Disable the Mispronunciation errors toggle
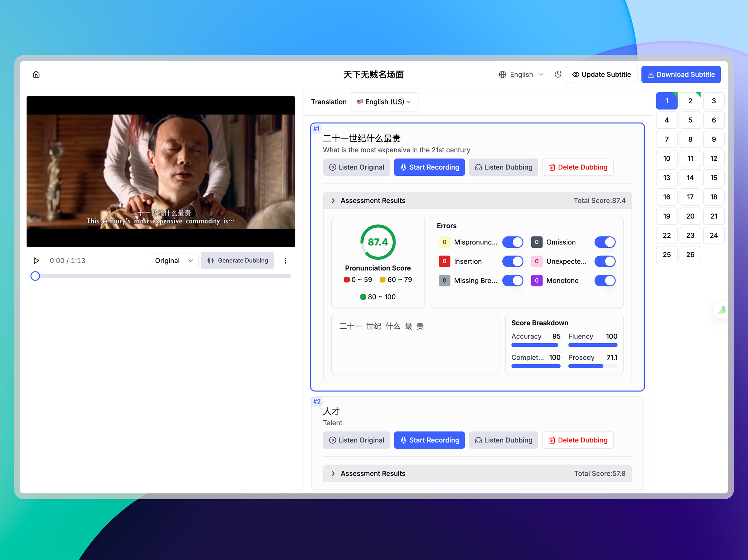748x560 pixels. [513, 242]
